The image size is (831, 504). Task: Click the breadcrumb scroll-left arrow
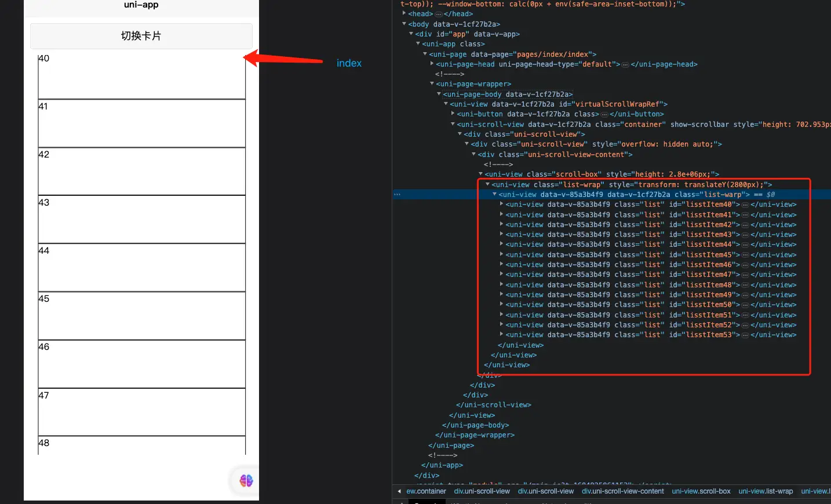399,491
